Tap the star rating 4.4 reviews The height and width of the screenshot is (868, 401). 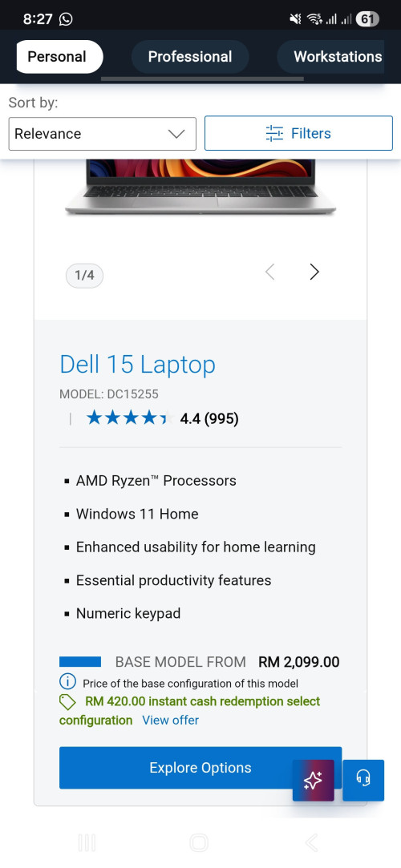click(162, 418)
